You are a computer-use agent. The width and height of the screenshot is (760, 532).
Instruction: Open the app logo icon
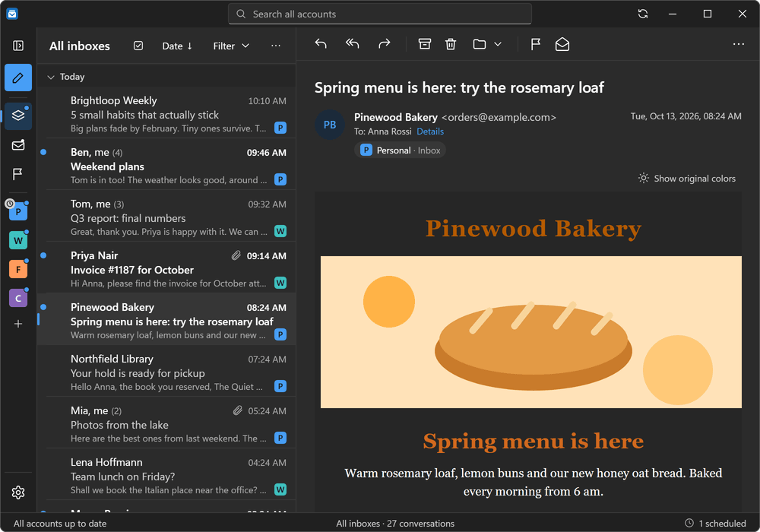click(x=12, y=14)
